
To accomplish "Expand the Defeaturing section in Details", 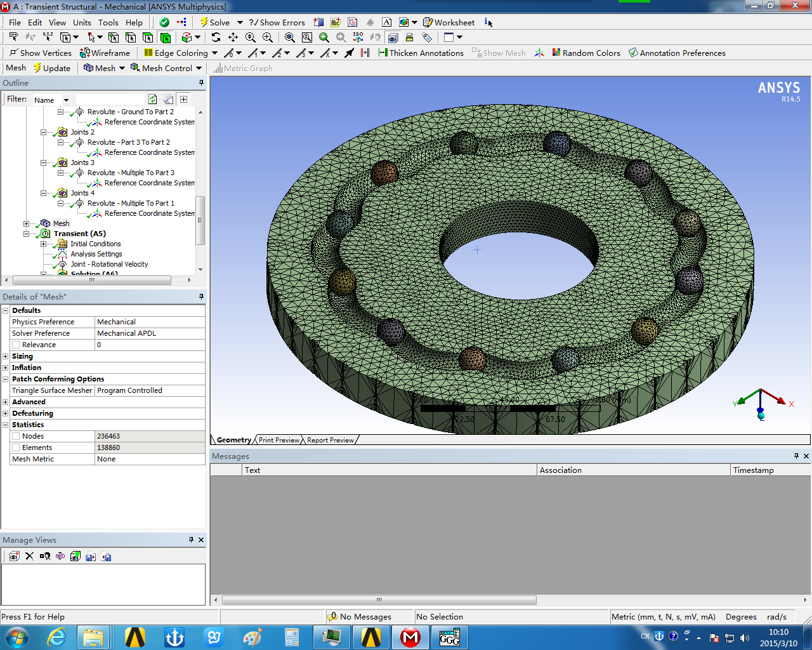I will [x=6, y=413].
